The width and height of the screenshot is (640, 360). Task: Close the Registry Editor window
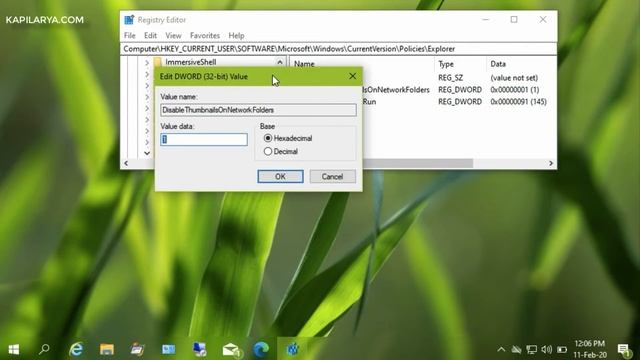tap(542, 20)
